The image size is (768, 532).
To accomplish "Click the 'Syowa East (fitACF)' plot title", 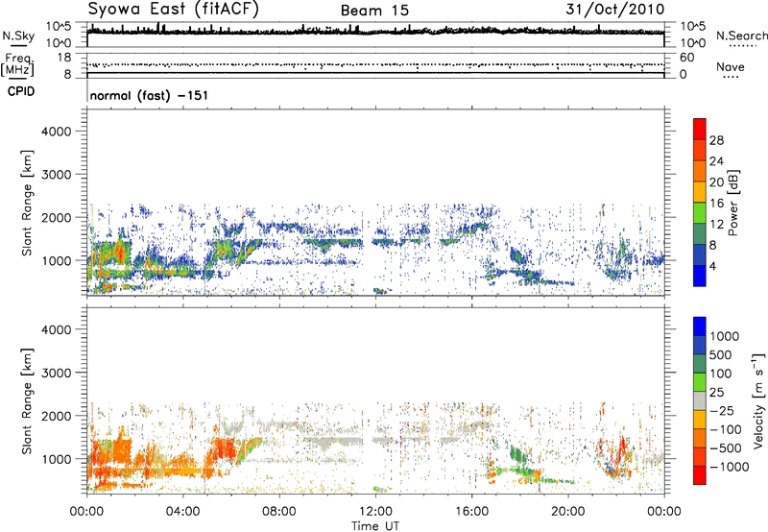I will tap(174, 10).
